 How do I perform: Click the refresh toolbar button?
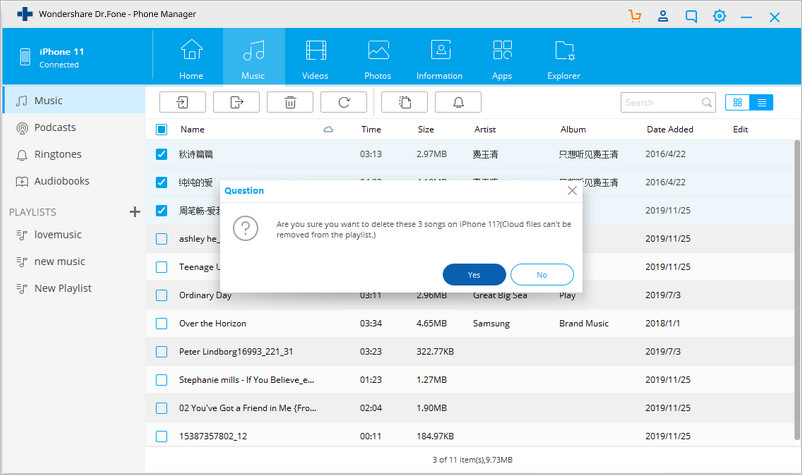[344, 102]
